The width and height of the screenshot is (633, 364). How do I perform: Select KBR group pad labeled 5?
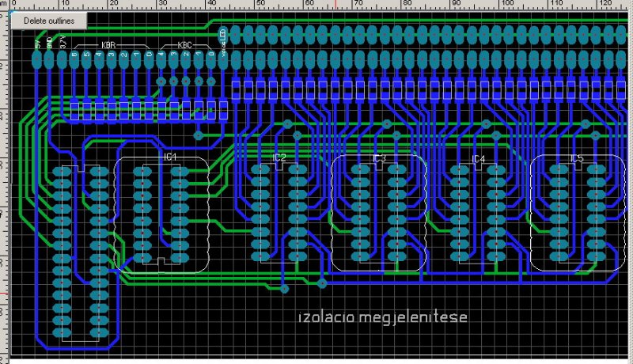pyautogui.click(x=86, y=59)
